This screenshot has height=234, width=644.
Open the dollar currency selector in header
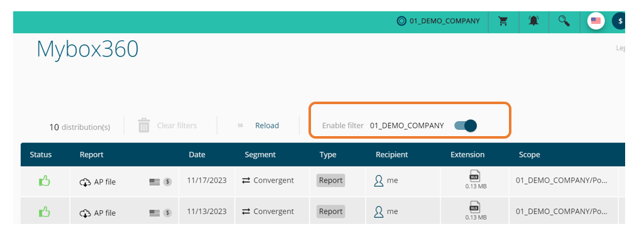pos(618,21)
